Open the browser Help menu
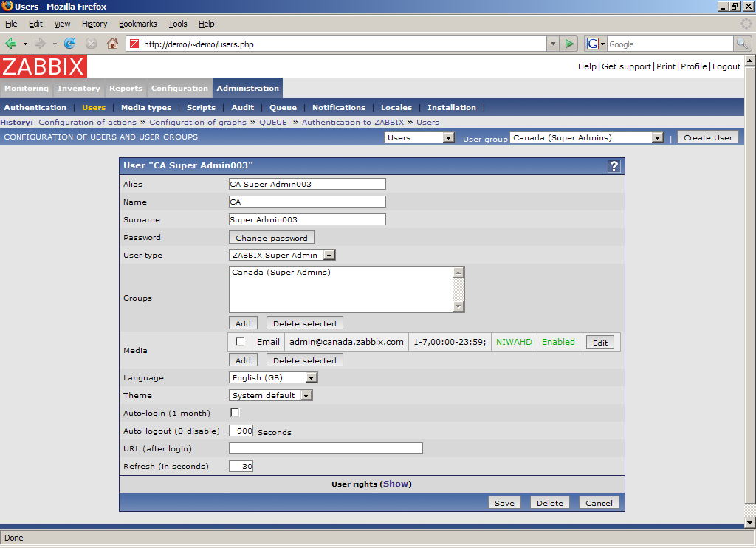The height and width of the screenshot is (548, 756). coord(207,24)
